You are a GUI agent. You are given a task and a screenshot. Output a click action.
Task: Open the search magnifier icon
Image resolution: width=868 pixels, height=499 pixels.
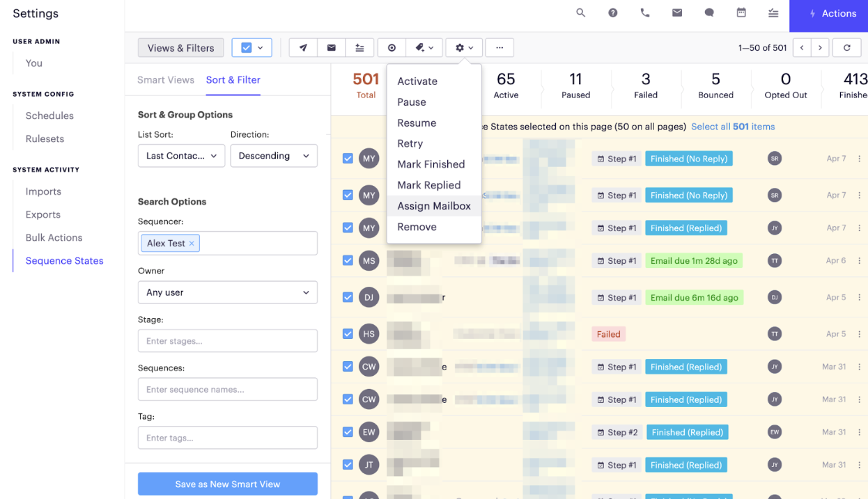[580, 13]
